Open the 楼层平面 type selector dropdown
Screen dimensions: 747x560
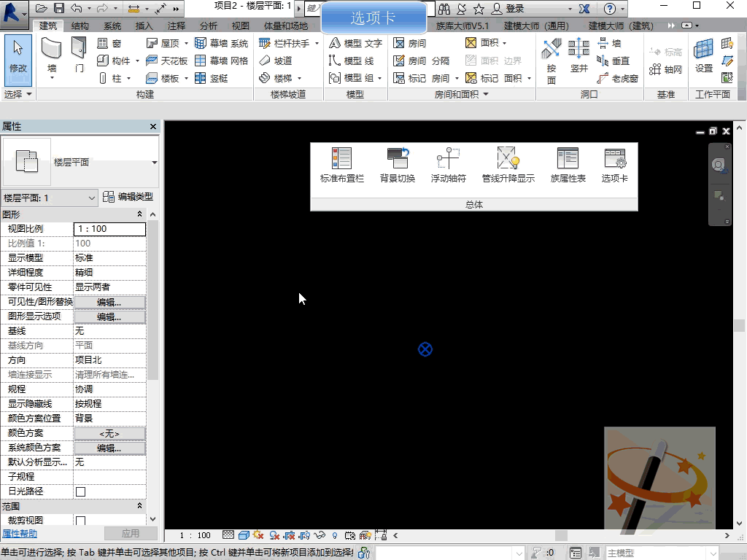coord(155,163)
